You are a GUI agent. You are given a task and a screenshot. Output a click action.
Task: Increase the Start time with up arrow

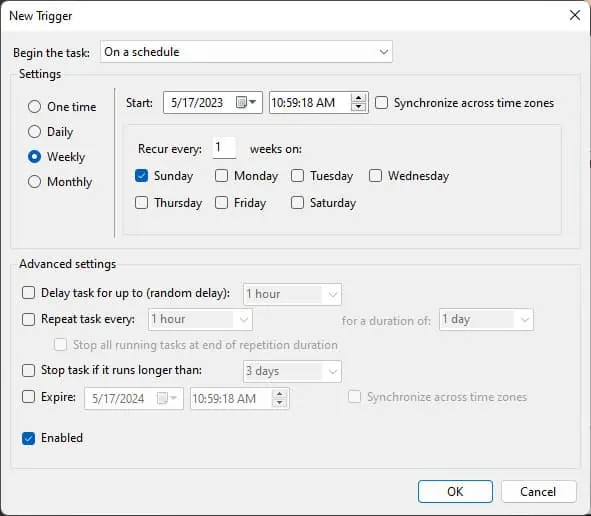(358, 98)
